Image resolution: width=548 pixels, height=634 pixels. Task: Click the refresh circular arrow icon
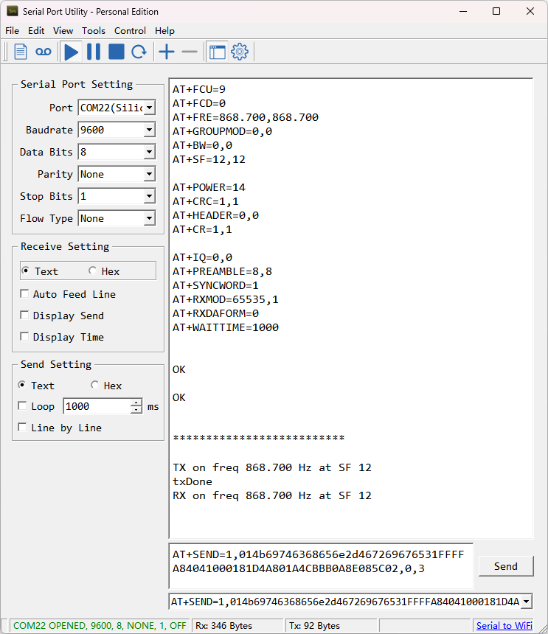(x=139, y=52)
